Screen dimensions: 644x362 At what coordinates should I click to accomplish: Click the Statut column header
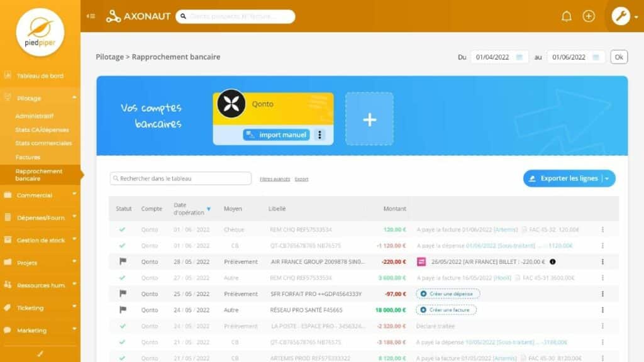point(124,209)
